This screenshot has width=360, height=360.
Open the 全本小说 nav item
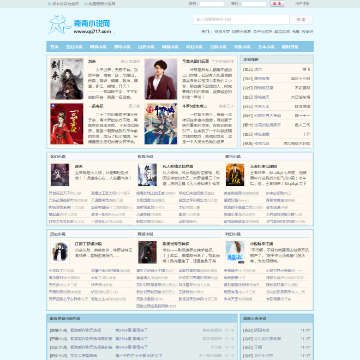[x=266, y=47]
